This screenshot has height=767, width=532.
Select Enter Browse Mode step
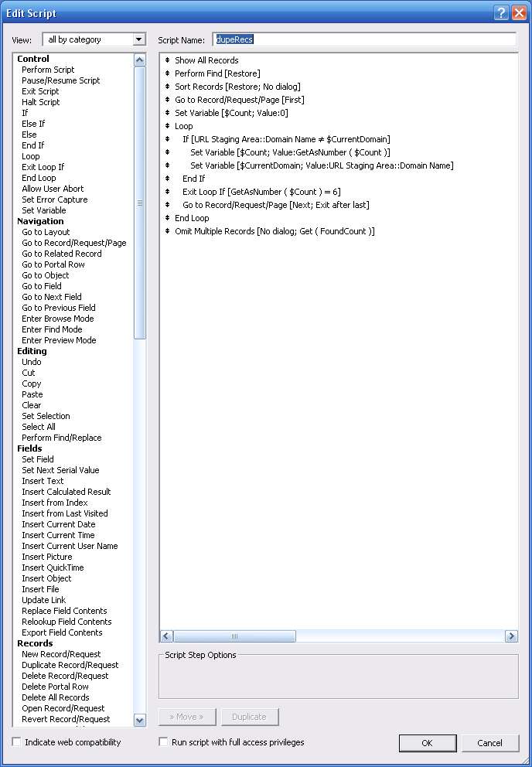[x=58, y=319]
